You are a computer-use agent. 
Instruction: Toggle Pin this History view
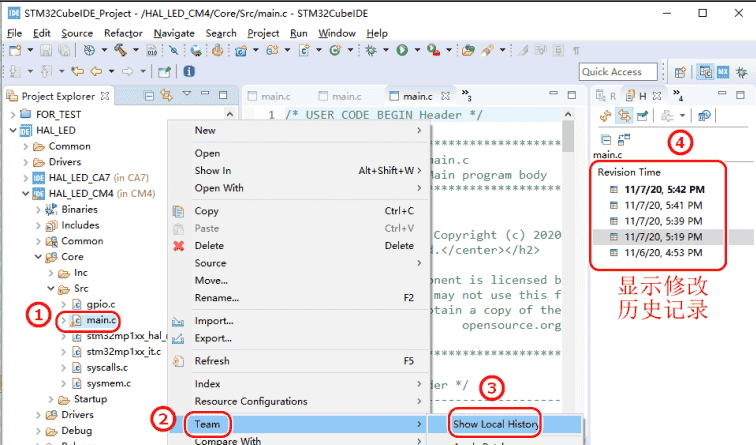pyautogui.click(x=639, y=117)
